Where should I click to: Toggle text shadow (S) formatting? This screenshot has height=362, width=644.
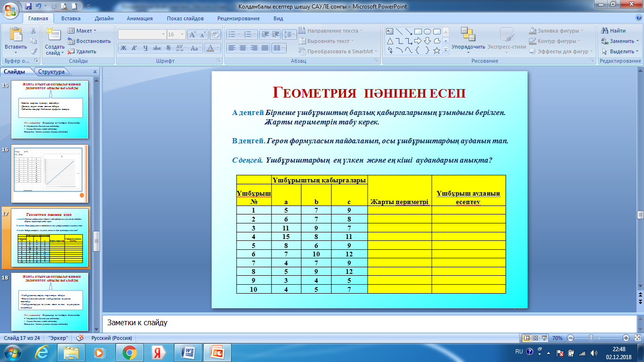168,48
